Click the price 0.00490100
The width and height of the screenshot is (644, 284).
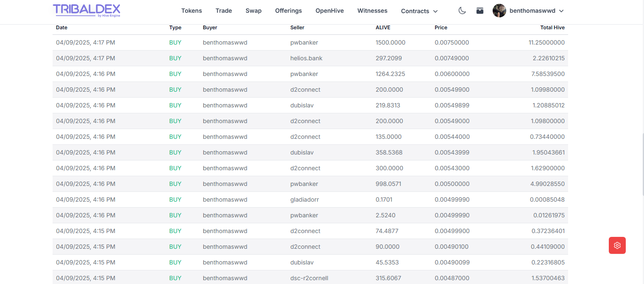tap(452, 247)
